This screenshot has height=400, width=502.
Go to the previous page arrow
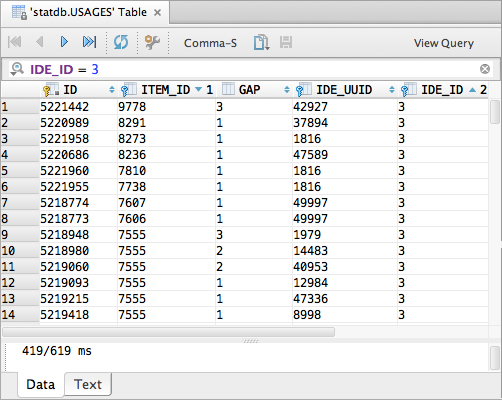click(x=40, y=42)
